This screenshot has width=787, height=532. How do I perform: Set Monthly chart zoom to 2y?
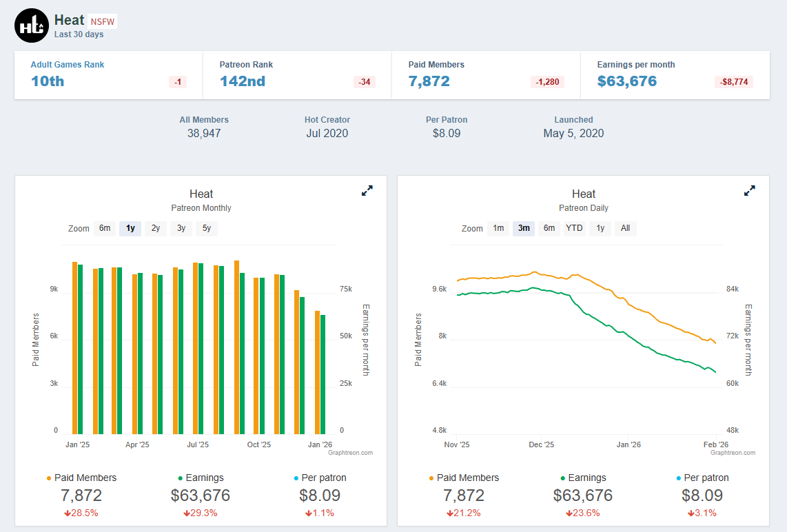pyautogui.click(x=156, y=228)
